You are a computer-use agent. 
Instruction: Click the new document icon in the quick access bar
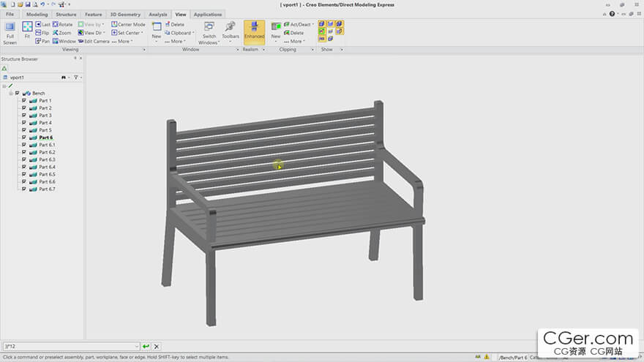[12, 4]
